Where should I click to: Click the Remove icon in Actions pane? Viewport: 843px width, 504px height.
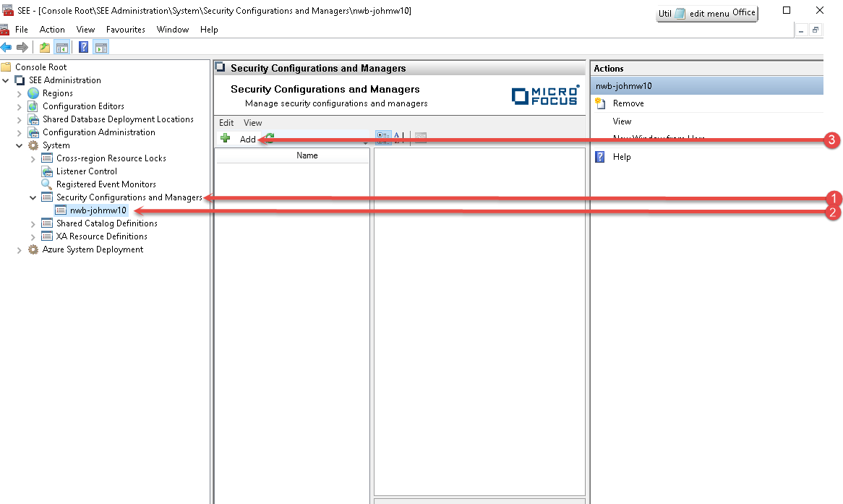pos(601,103)
